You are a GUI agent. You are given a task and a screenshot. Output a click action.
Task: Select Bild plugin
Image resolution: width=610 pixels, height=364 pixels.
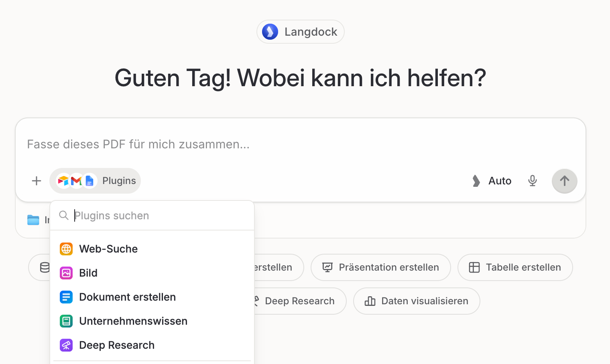(x=152, y=273)
